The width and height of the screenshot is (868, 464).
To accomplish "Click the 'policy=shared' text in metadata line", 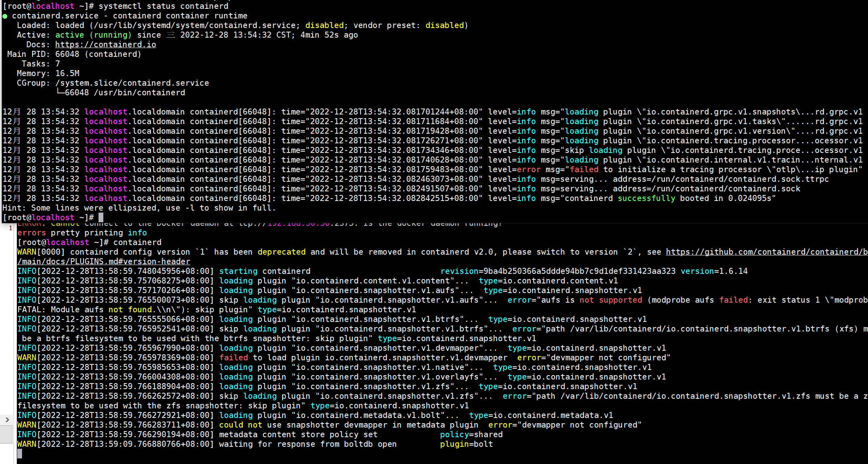I will coord(471,434).
